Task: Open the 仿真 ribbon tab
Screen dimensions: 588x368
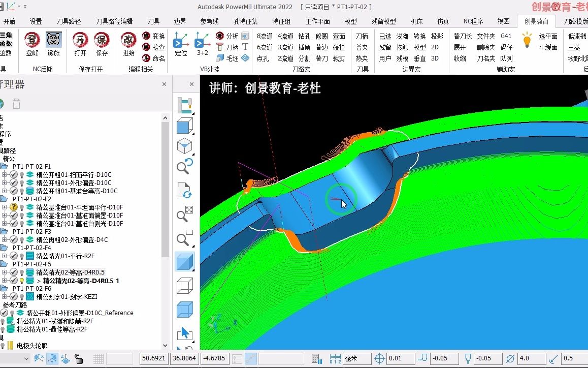Action: (443, 21)
